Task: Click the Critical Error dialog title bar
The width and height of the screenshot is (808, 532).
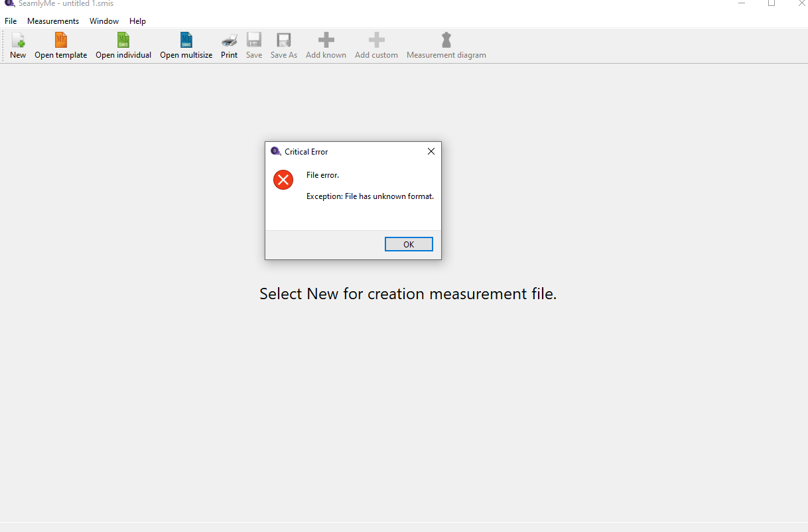Action: tap(352, 151)
